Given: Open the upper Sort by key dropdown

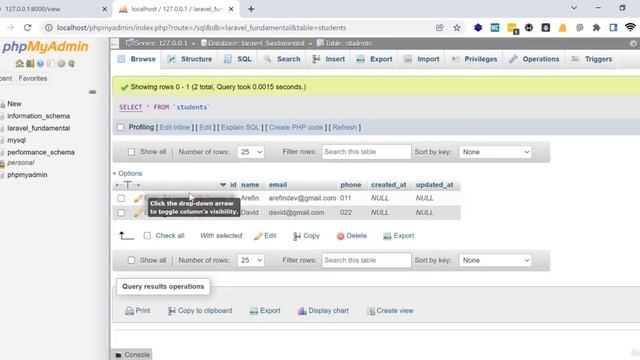Looking at the screenshot, I should coord(495,152).
